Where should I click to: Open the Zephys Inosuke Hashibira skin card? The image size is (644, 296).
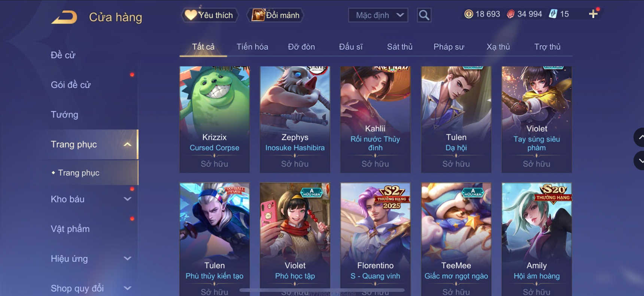coord(295,119)
